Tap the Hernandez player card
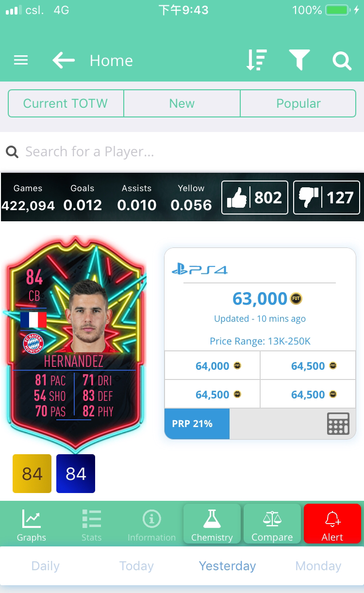This screenshot has height=593, width=364. pyautogui.click(x=75, y=342)
